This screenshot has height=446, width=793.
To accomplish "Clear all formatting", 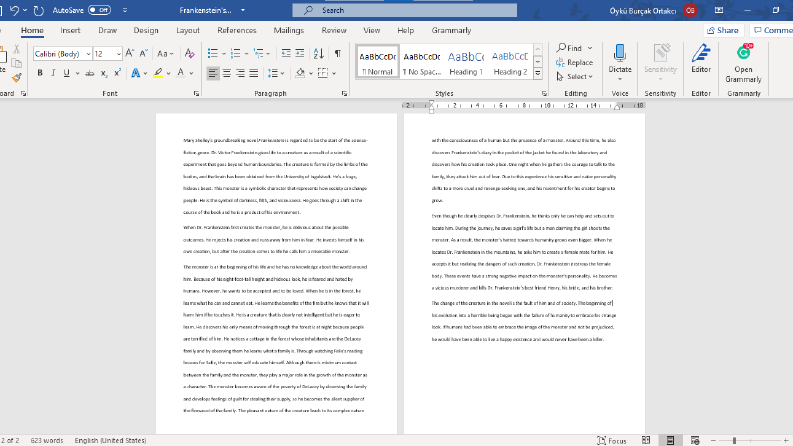I will (189, 54).
